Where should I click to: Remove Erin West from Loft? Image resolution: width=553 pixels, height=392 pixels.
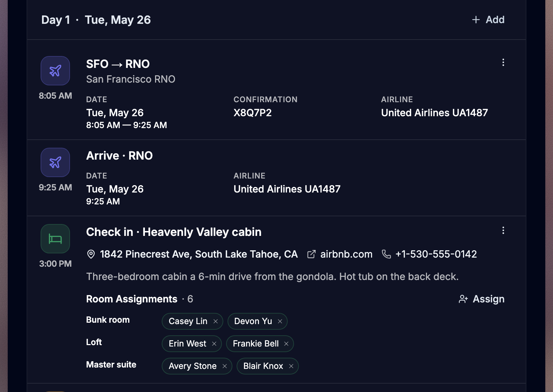coord(214,344)
